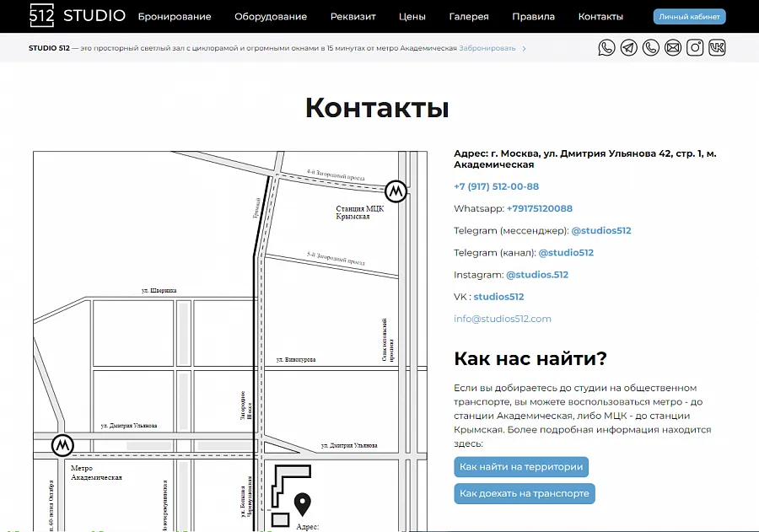Open the VK studios512 link
The height and width of the screenshot is (532, 759).
point(498,297)
